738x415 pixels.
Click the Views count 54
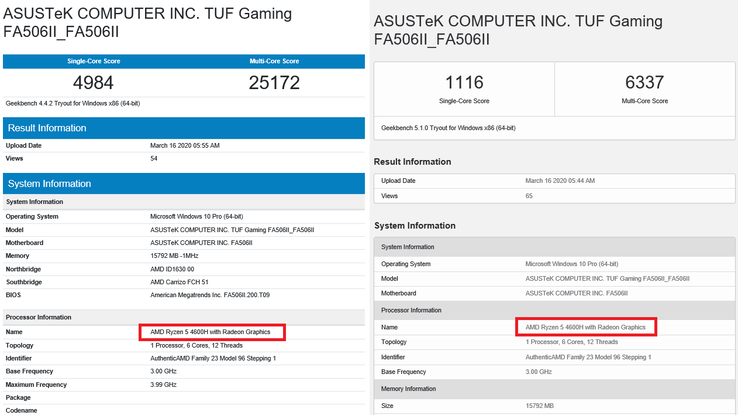click(x=154, y=159)
